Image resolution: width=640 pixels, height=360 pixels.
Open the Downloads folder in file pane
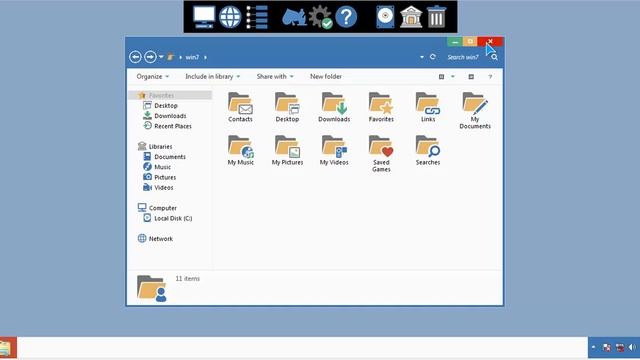(x=334, y=107)
